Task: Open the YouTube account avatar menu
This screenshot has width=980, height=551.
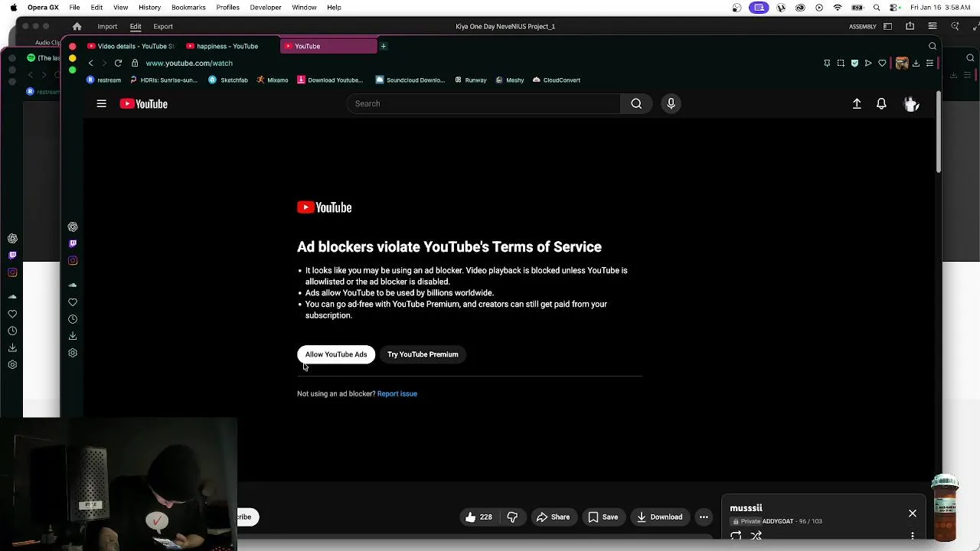Action: (x=911, y=103)
